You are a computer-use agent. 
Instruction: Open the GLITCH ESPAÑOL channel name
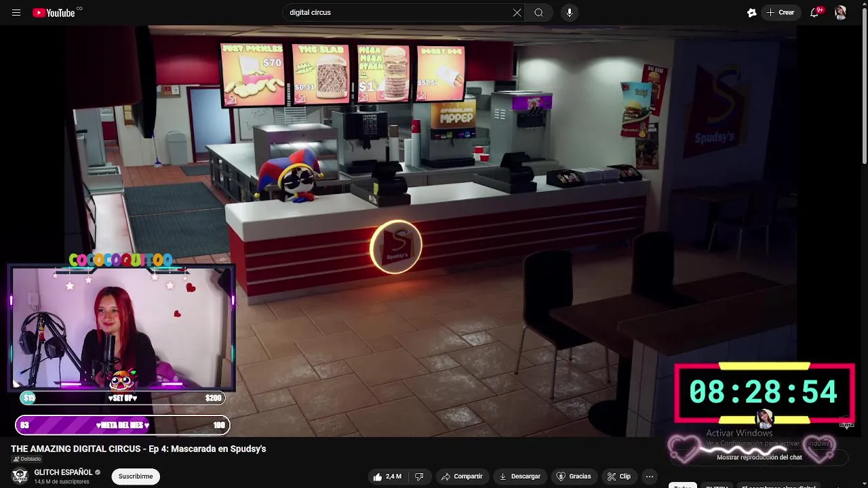[63, 472]
